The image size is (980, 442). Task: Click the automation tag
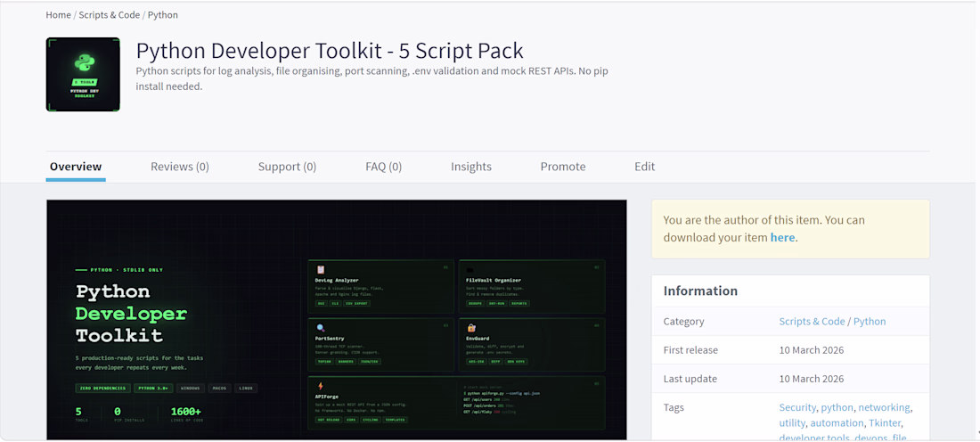tap(837, 423)
